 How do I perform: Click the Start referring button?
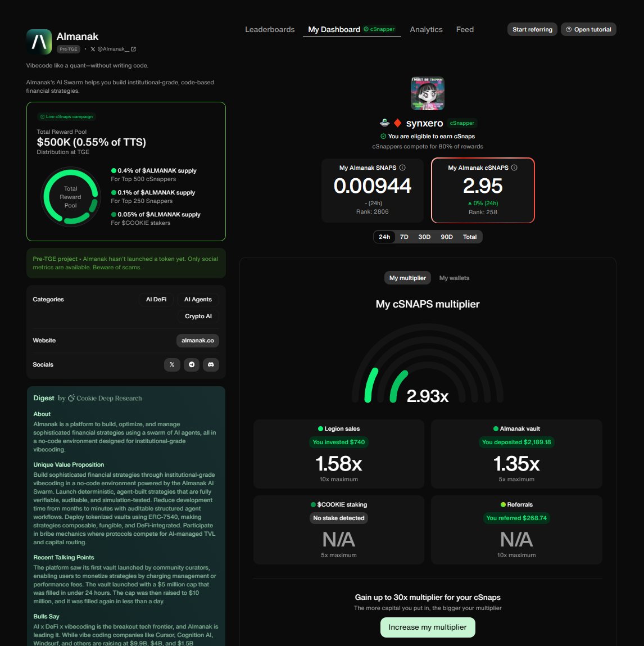pos(532,30)
